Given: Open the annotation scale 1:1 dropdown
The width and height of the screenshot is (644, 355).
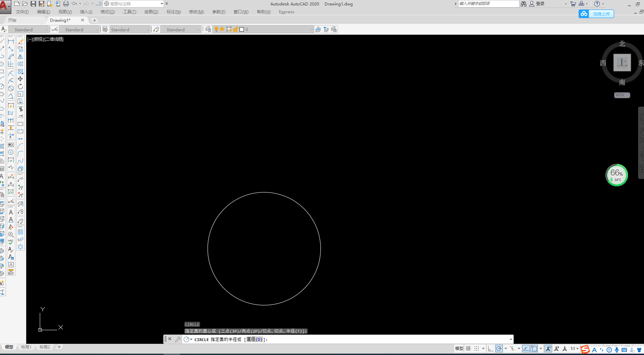Looking at the screenshot, I should point(575,349).
